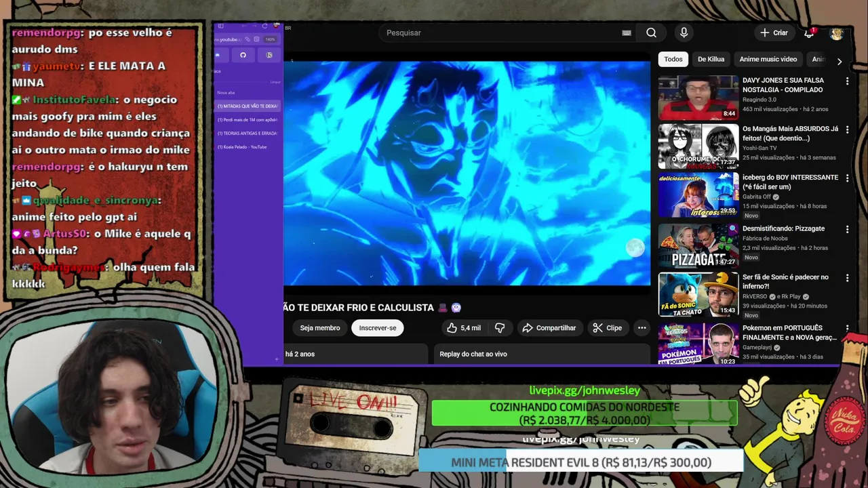Click Inscrever-se subscribe button
The height and width of the screenshot is (488, 868).
pos(378,328)
